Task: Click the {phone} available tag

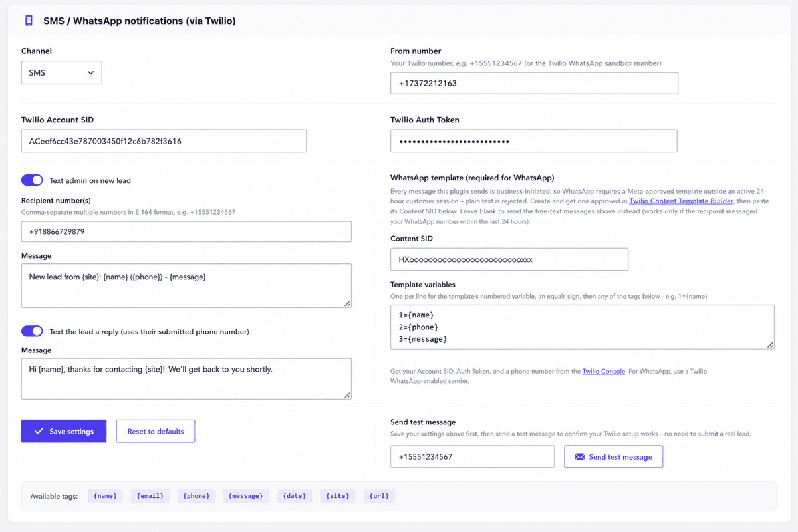Action: [196, 496]
